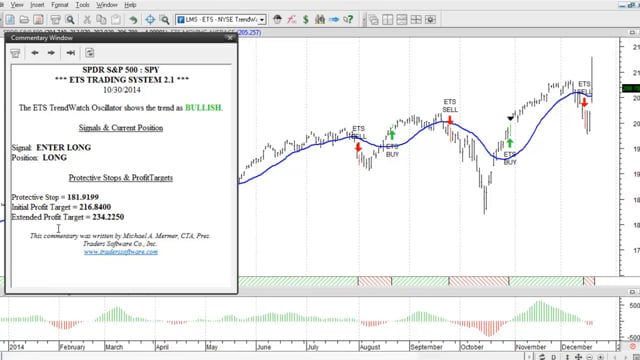Image resolution: width=640 pixels, height=360 pixels.
Task: Click the March label on date axis
Action: 114,347
